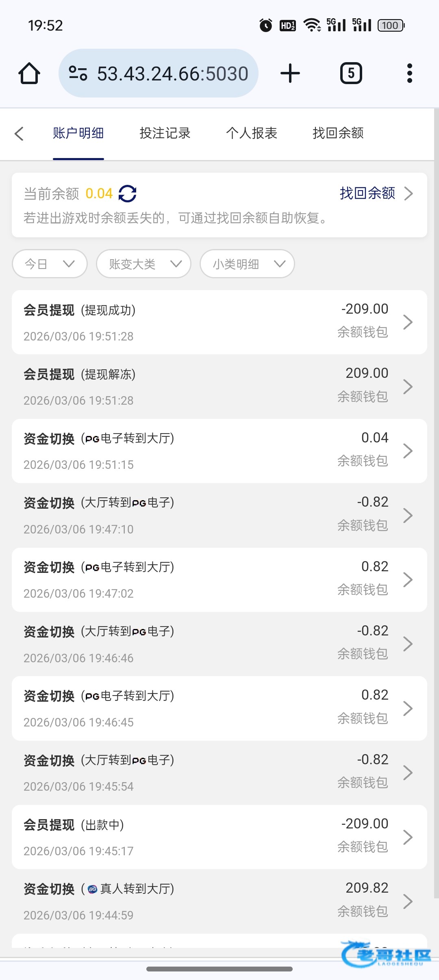The height and width of the screenshot is (980, 439).
Task: Open the 小类明细 subcategory dropdown
Action: click(x=247, y=264)
